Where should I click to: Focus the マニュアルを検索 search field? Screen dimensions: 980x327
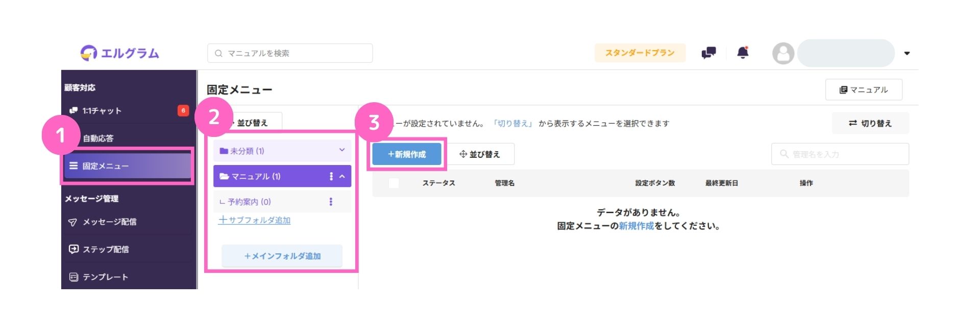pyautogui.click(x=290, y=53)
